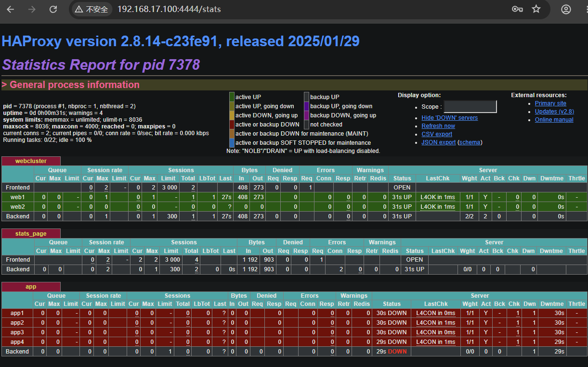This screenshot has height=367, width=588.
Task: Open the saved passwords key icon
Action: [517, 9]
